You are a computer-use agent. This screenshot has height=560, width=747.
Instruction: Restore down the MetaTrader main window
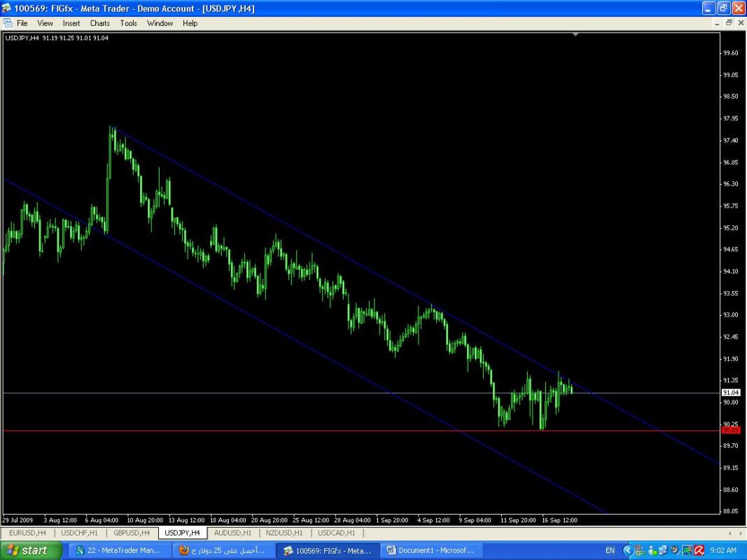click(723, 8)
